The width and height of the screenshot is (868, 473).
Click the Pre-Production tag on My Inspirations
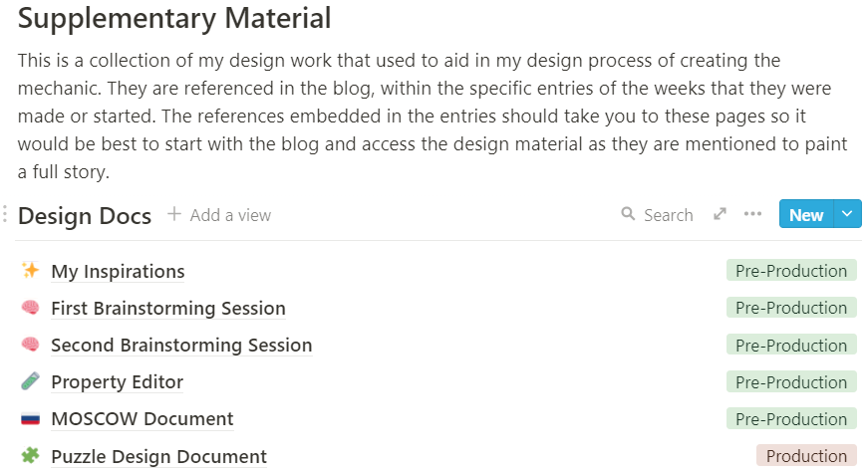[x=791, y=271]
